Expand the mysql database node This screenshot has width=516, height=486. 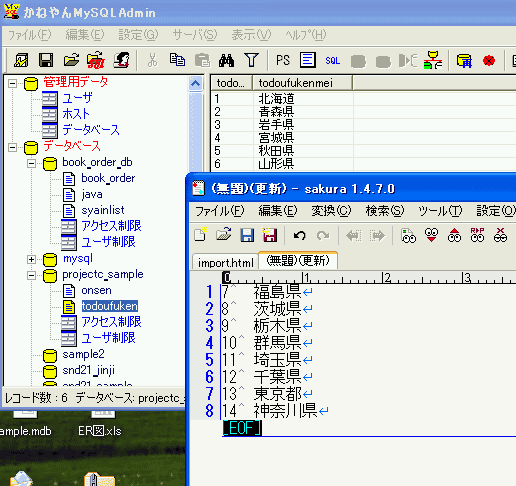31,259
